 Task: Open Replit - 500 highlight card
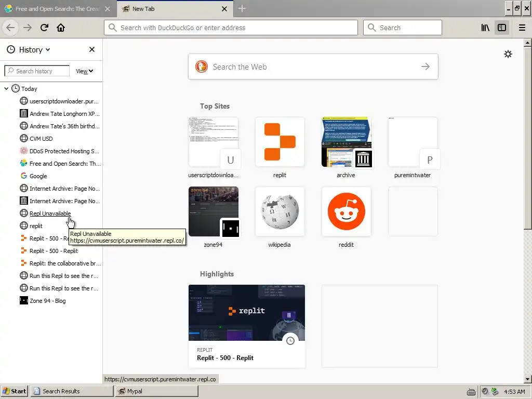pyautogui.click(x=247, y=326)
